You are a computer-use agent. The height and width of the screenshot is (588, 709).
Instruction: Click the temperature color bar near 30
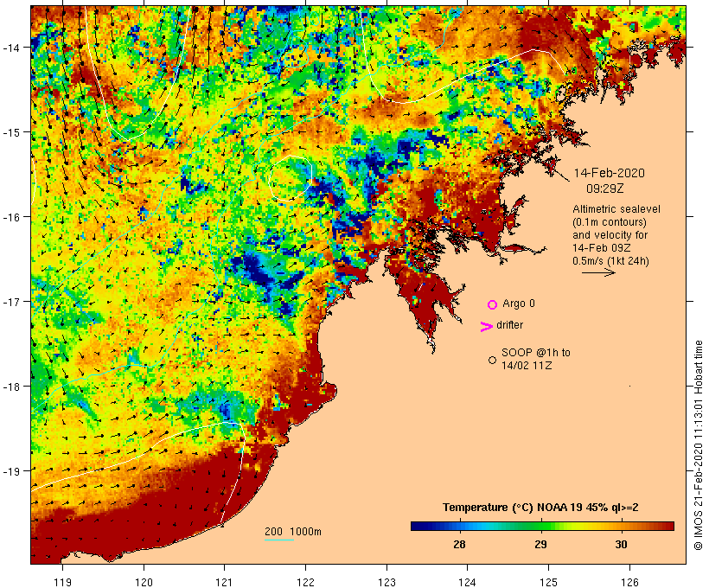click(x=622, y=526)
